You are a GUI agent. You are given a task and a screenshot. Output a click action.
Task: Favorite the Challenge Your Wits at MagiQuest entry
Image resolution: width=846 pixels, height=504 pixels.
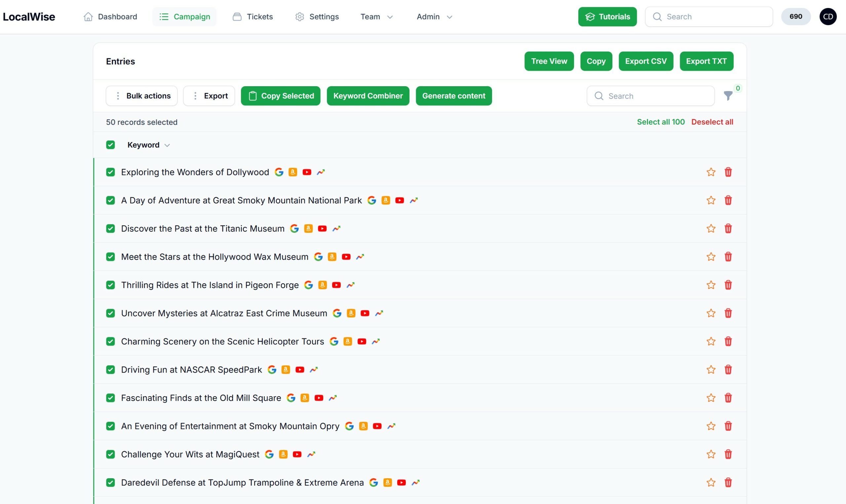point(711,454)
